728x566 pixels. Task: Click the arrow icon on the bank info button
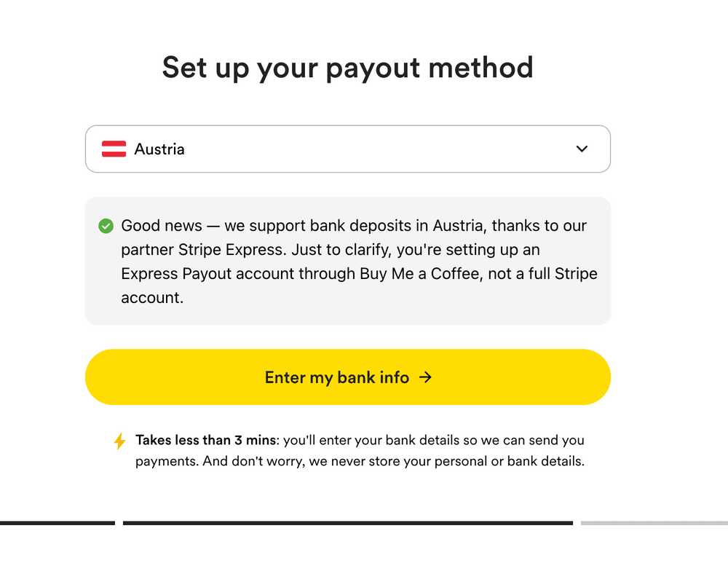426,377
